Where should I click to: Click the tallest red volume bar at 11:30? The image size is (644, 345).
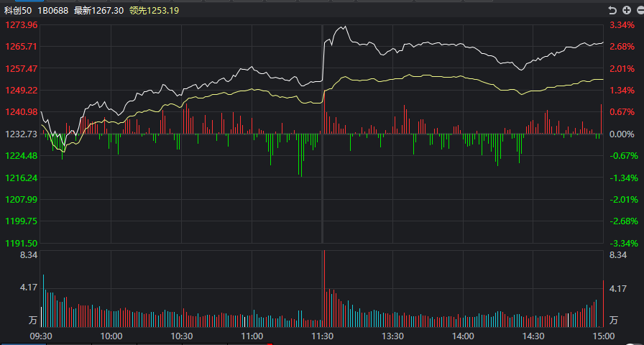pyautogui.click(x=324, y=288)
